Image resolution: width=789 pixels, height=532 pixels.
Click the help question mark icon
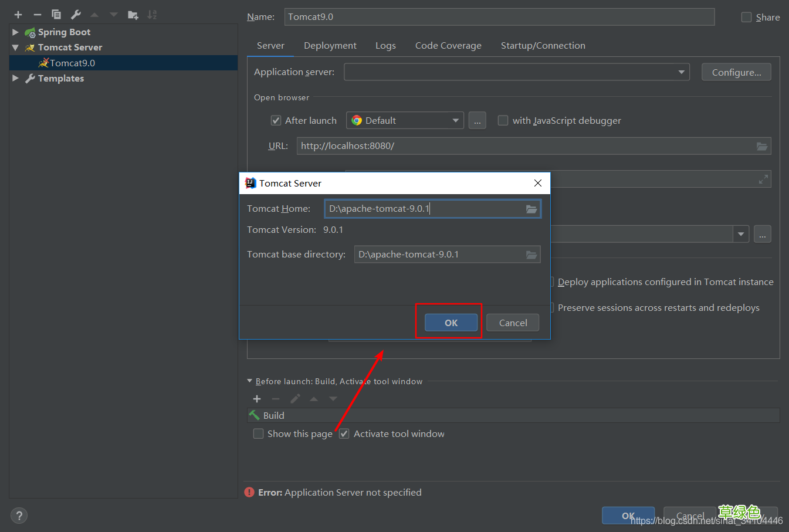click(19, 516)
